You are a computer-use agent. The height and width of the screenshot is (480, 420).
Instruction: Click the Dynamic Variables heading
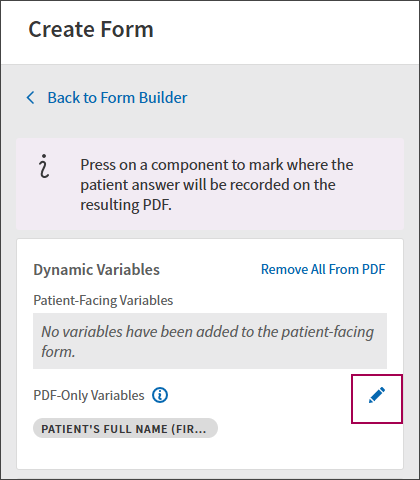97,270
